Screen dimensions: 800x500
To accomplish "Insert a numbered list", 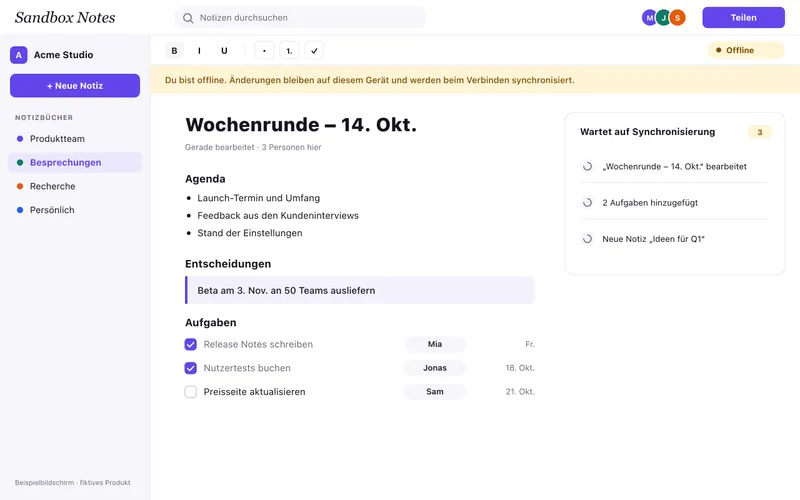I will 289,51.
